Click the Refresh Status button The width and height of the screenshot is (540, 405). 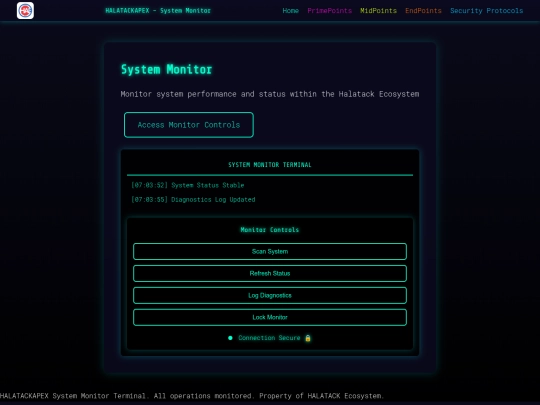[x=270, y=273]
